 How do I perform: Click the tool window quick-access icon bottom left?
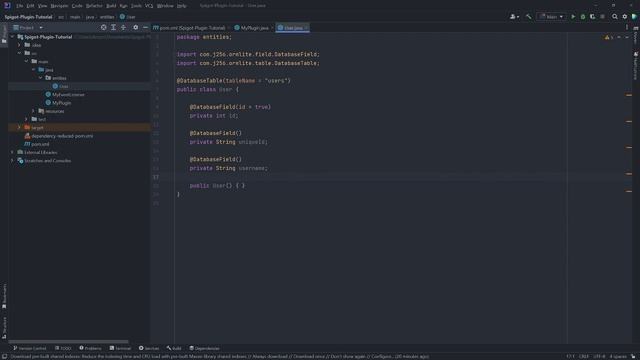pos(4,356)
